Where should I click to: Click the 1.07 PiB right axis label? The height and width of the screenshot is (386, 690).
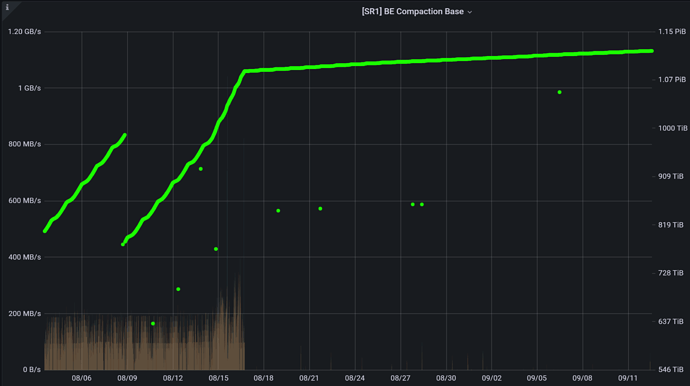[x=672, y=80]
